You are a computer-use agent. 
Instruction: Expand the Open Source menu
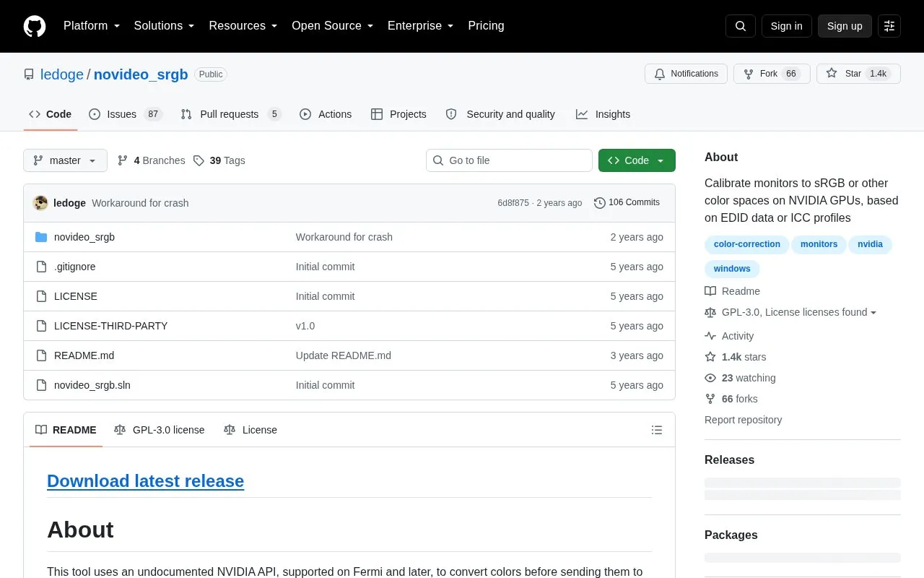332,26
